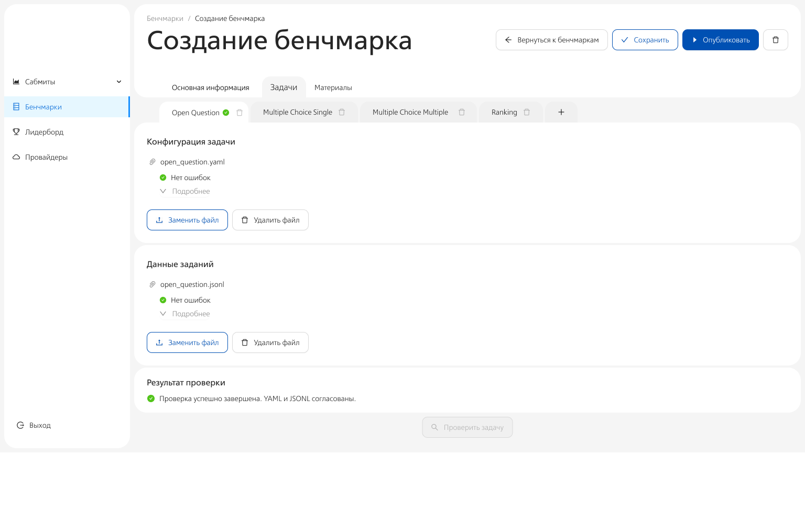Open the Multiple Choice Multiple task tab

tap(410, 112)
